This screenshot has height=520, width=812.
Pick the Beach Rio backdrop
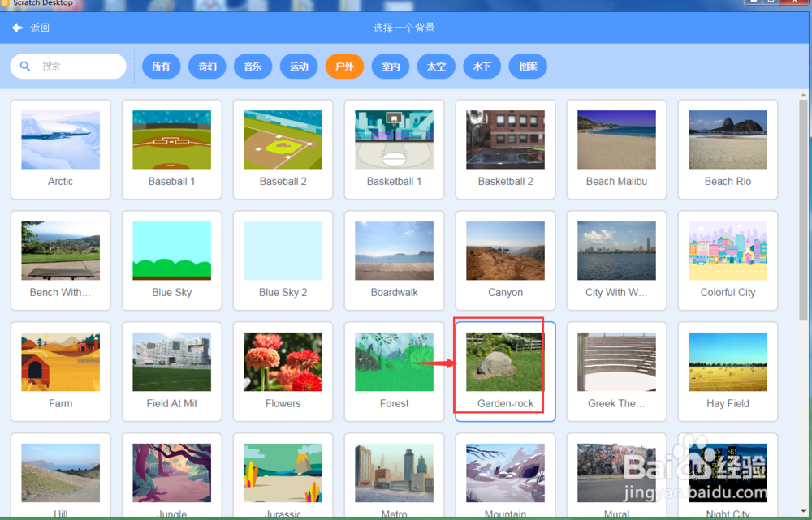[728, 149]
